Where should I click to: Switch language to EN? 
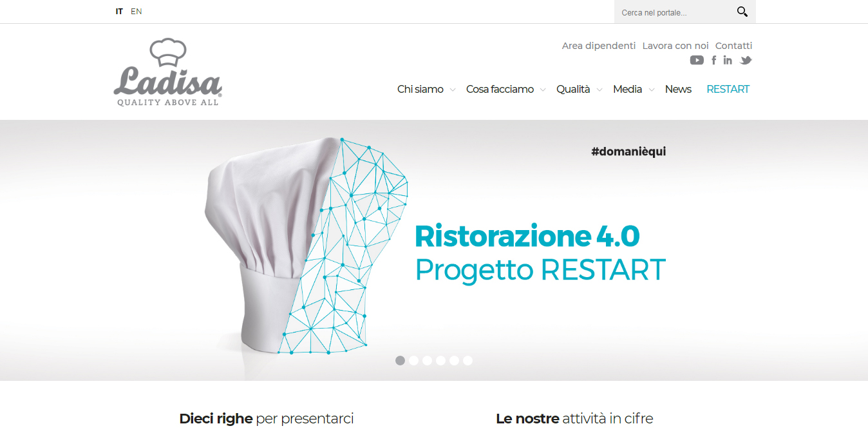(137, 11)
